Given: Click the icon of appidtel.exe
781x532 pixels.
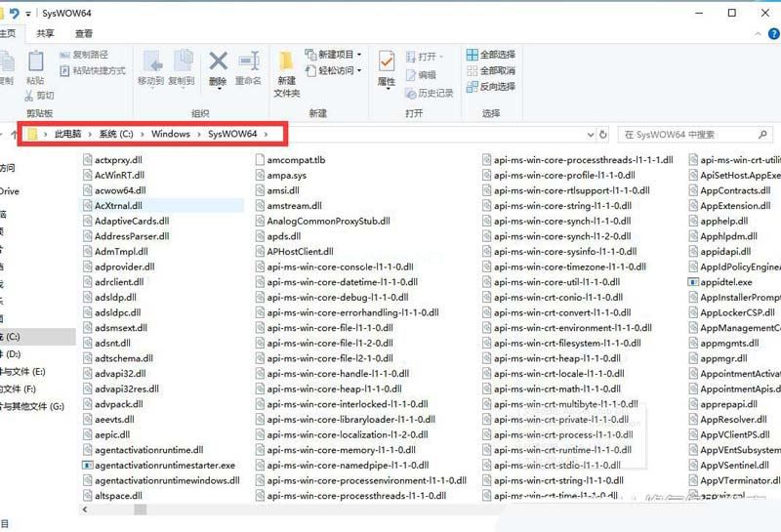Looking at the screenshot, I should (x=693, y=282).
